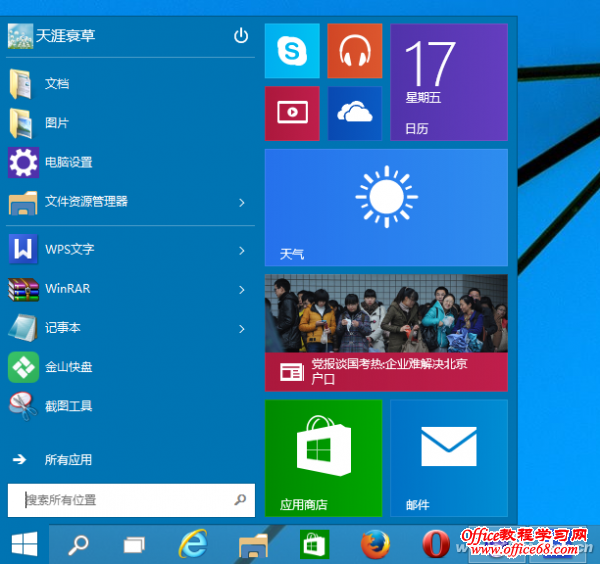600x564 pixels.
Task: Click the user avatar 天涯衰草
Action: pyautogui.click(x=20, y=36)
